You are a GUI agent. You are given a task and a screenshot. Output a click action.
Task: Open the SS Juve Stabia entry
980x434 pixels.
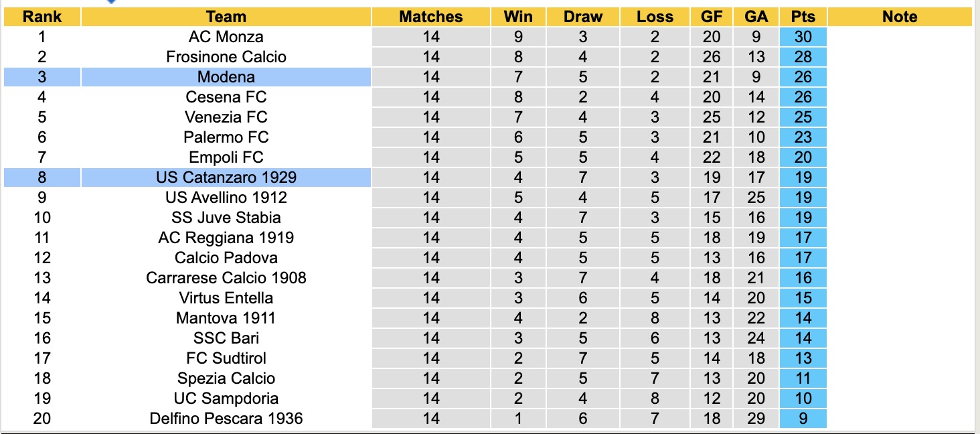tap(226, 218)
